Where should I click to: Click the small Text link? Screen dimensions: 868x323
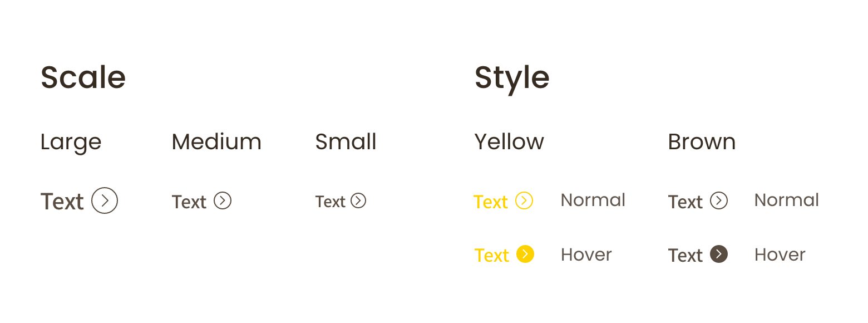coord(331,201)
